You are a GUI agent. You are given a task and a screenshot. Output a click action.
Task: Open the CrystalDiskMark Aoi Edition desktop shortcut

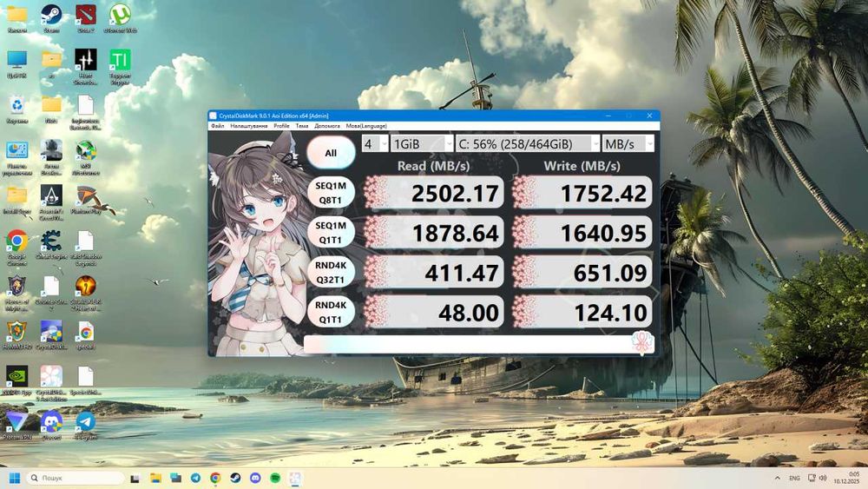(51, 383)
